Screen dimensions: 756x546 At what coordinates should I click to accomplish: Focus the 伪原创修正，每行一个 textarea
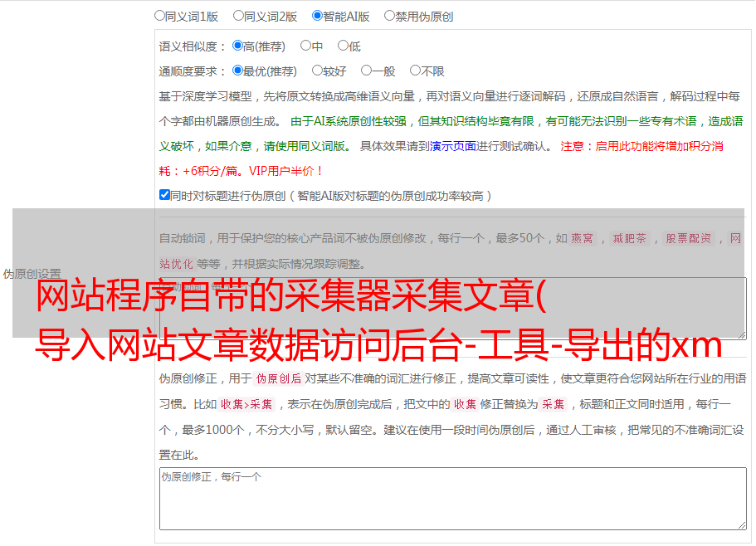453,499
